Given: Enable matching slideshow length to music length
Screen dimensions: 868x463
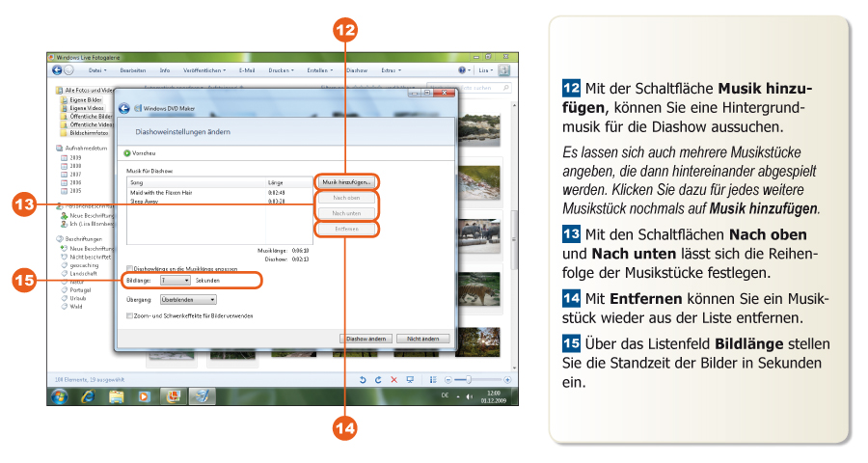Looking at the screenshot, I should pyautogui.click(x=130, y=268).
